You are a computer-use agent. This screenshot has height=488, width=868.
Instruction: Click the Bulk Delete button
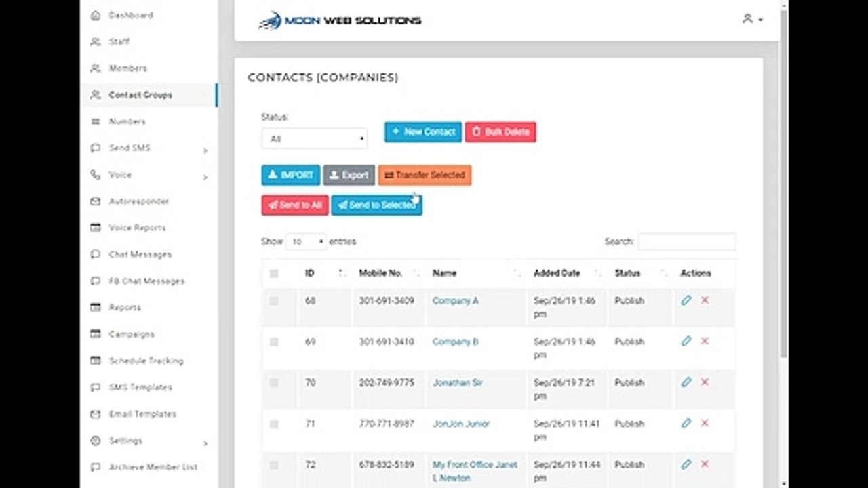tap(500, 132)
